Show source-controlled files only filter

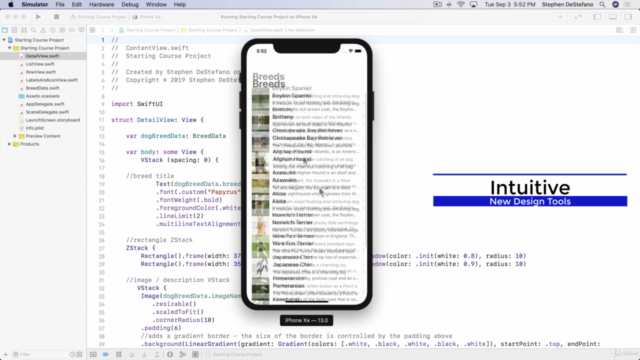coord(80,354)
